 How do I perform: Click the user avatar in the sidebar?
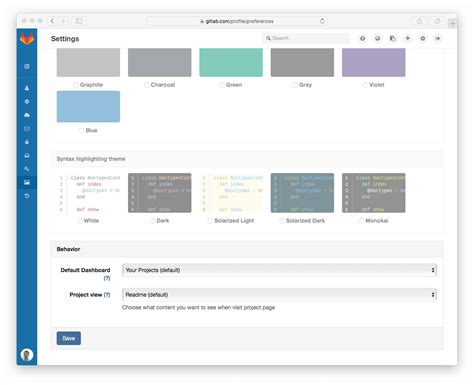[x=27, y=355]
